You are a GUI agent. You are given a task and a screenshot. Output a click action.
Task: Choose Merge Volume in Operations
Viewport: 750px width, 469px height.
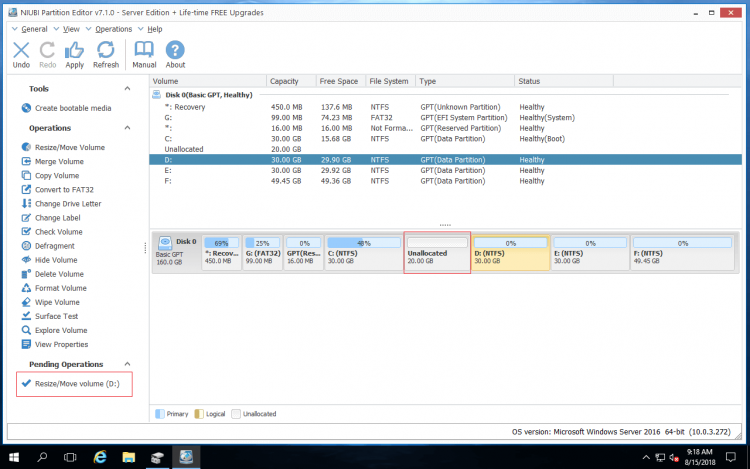59,161
